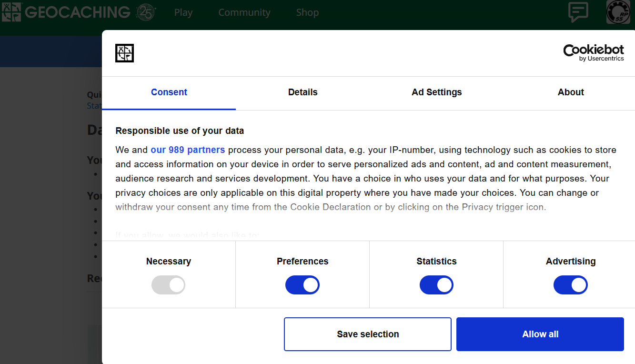Expand the Shop menu
The height and width of the screenshot is (364, 635).
click(x=307, y=13)
